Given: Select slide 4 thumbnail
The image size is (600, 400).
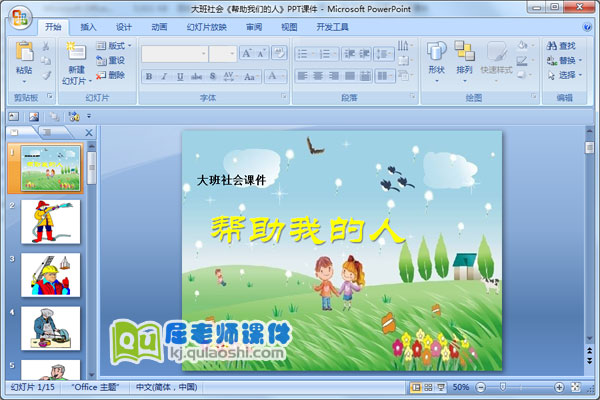Looking at the screenshot, I should click(x=51, y=328).
